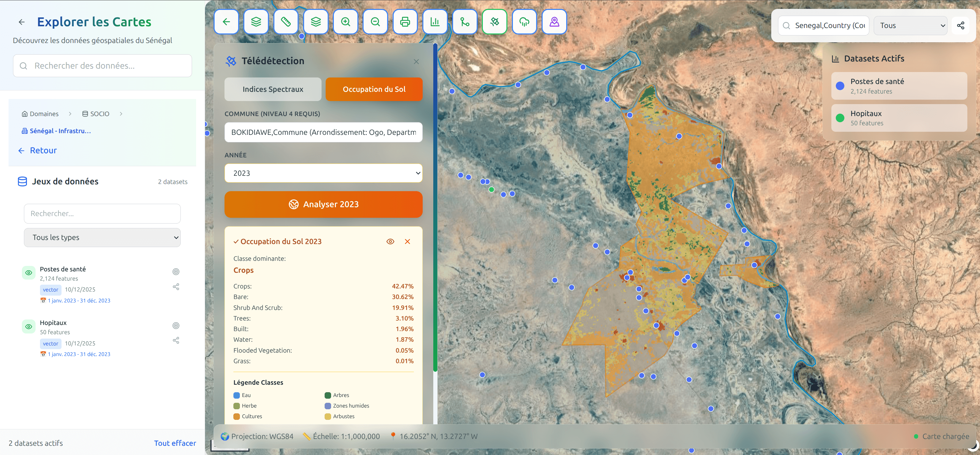Click the 'Rechercher des données' search field

click(x=102, y=66)
